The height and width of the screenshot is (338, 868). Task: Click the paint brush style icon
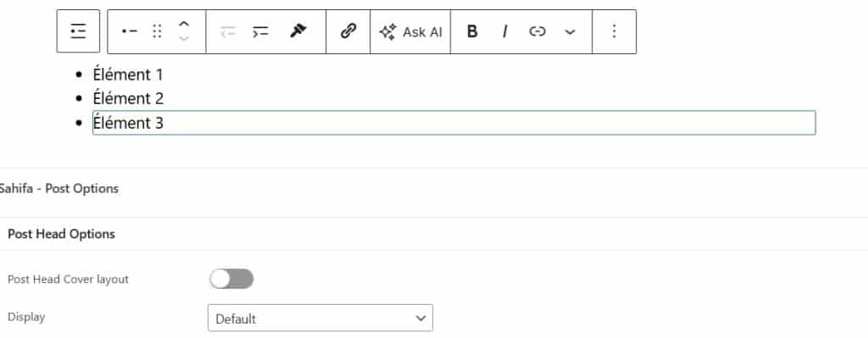pyautogui.click(x=298, y=31)
